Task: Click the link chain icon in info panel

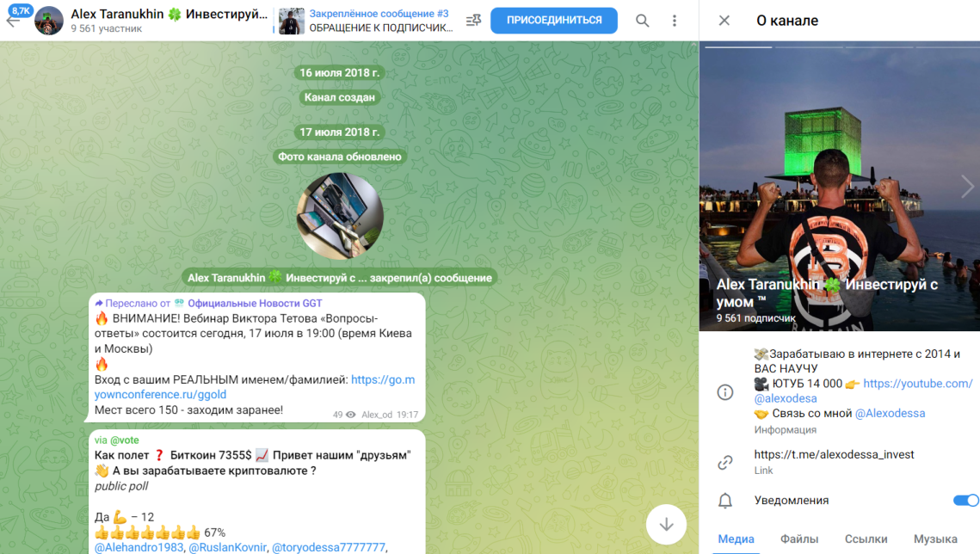Action: coord(725,462)
